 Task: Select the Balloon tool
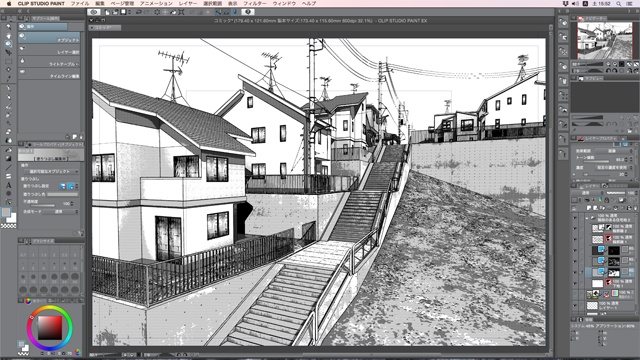click(8, 193)
